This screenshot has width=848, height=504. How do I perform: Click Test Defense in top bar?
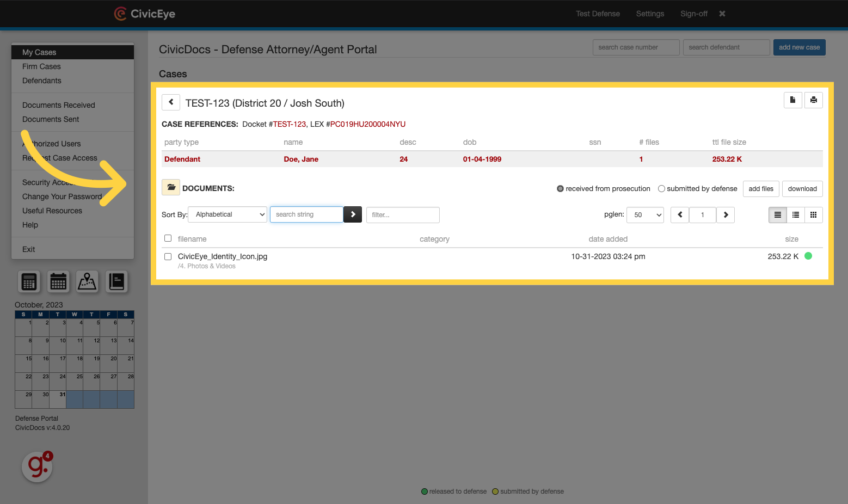tap(598, 14)
